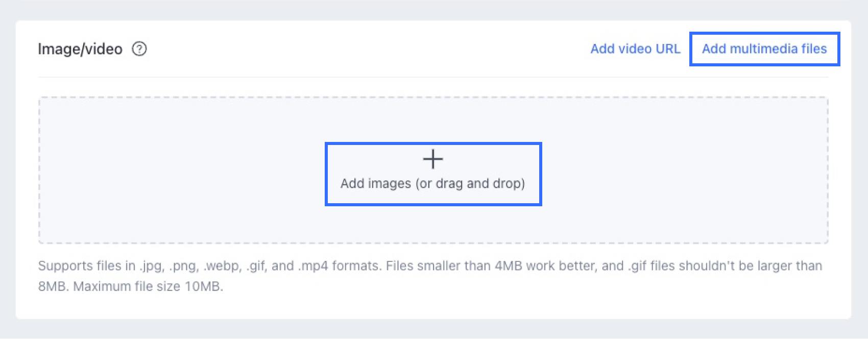Click the Maximum file size 10MB note

(148, 286)
